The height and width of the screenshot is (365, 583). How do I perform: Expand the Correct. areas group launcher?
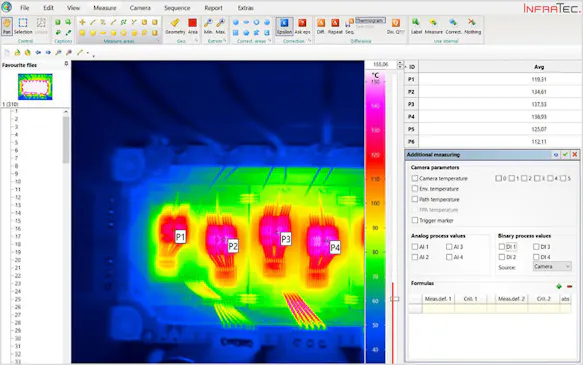pos(270,41)
